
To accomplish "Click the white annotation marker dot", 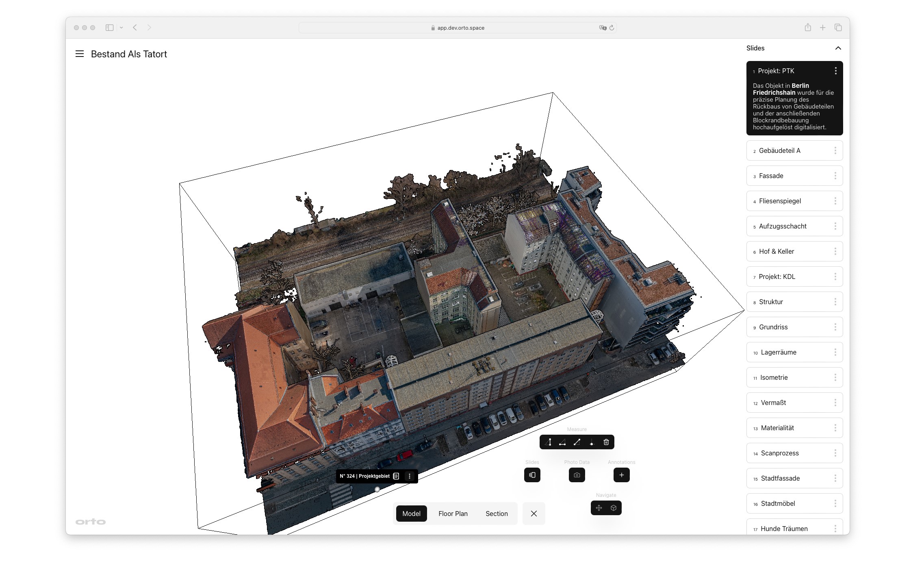I will pos(377,490).
